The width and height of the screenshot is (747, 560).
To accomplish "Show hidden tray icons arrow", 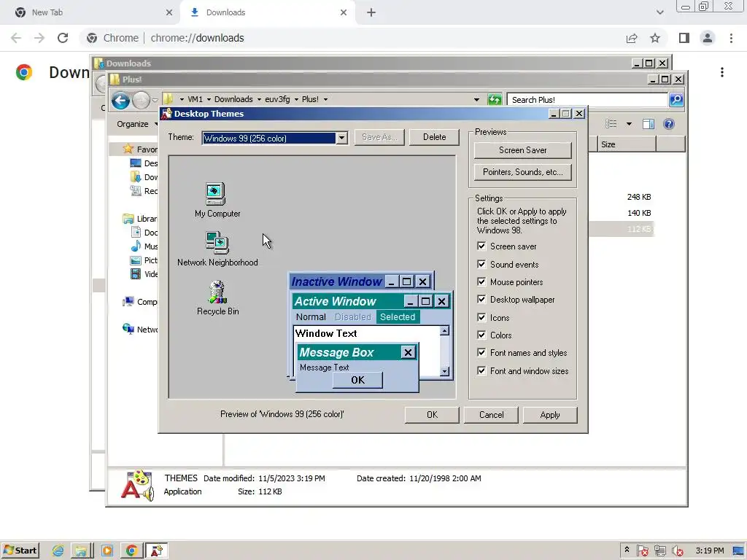I will point(627,550).
